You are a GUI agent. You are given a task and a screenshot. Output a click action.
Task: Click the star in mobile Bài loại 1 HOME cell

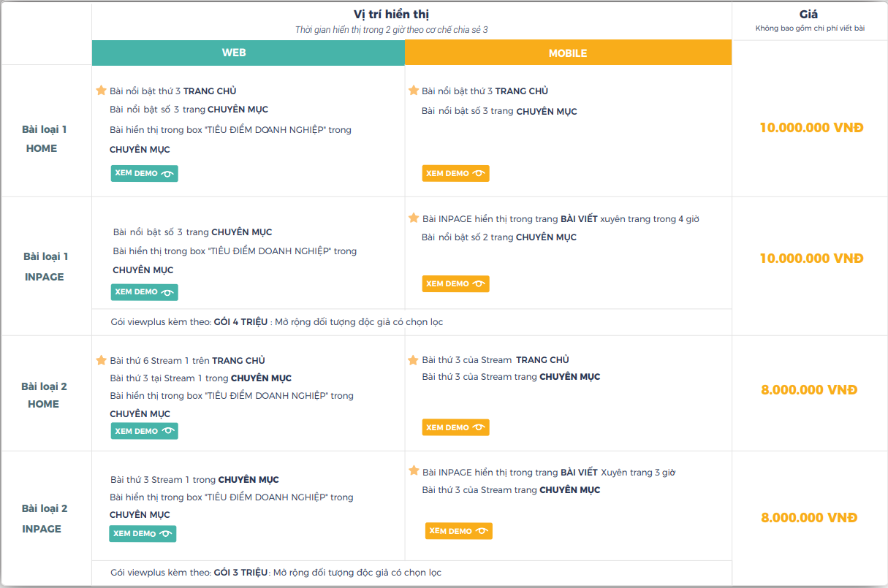(413, 91)
